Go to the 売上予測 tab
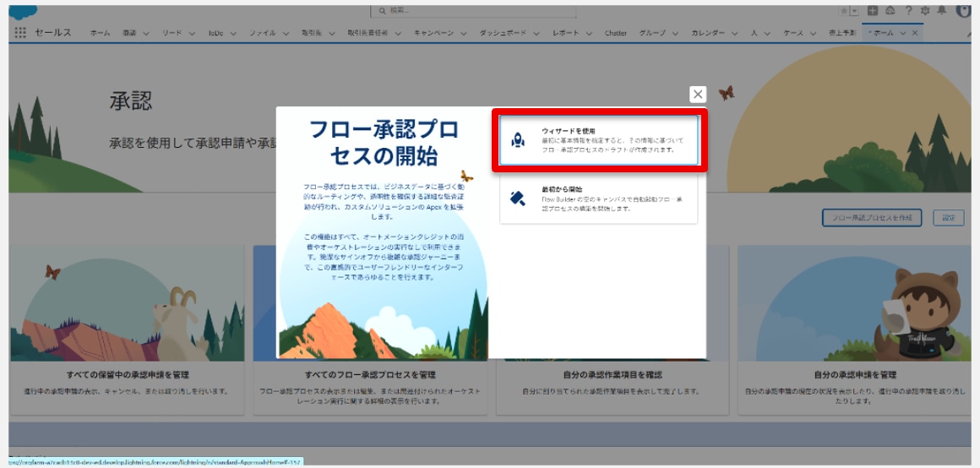 [842, 33]
